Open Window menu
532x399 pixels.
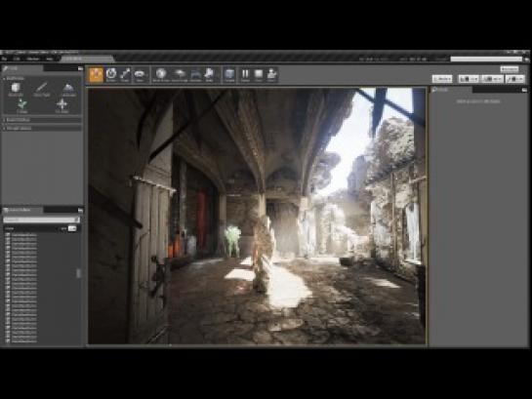tap(33, 59)
